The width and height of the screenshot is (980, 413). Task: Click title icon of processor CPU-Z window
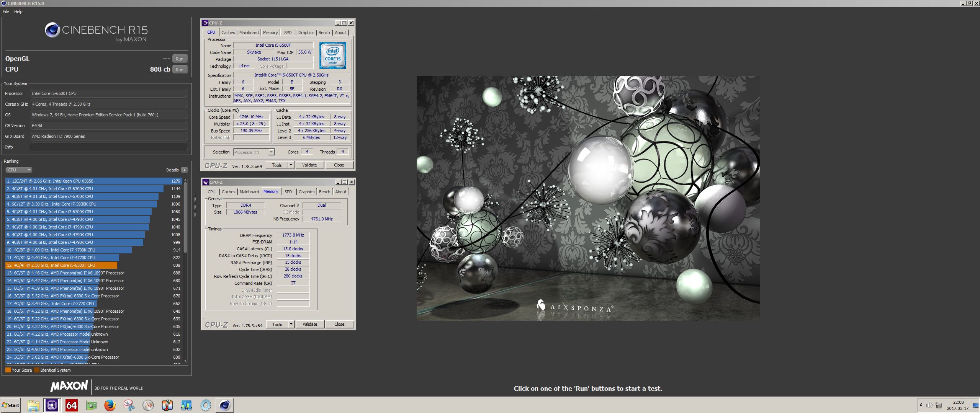tap(205, 23)
